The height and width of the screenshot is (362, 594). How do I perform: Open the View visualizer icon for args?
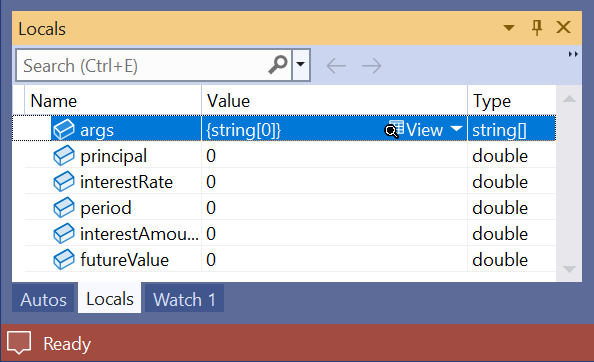(x=394, y=129)
